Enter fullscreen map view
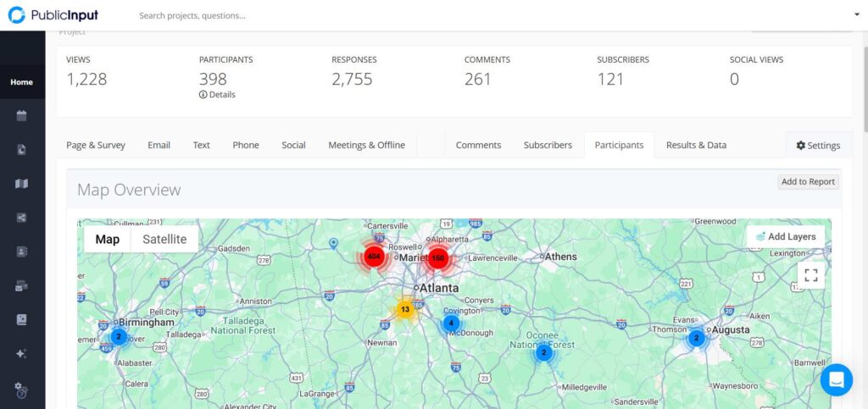The image size is (868, 409). (x=810, y=274)
